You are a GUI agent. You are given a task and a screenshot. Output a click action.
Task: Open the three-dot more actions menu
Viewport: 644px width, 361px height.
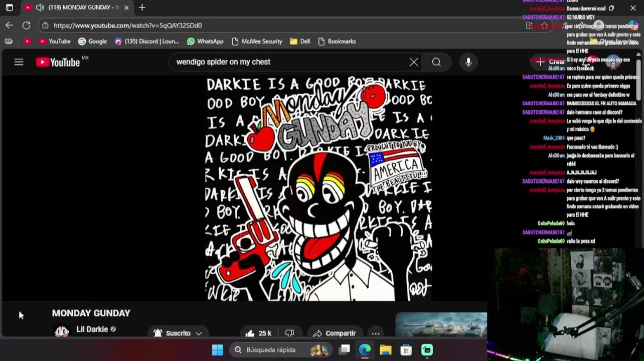pos(375,333)
